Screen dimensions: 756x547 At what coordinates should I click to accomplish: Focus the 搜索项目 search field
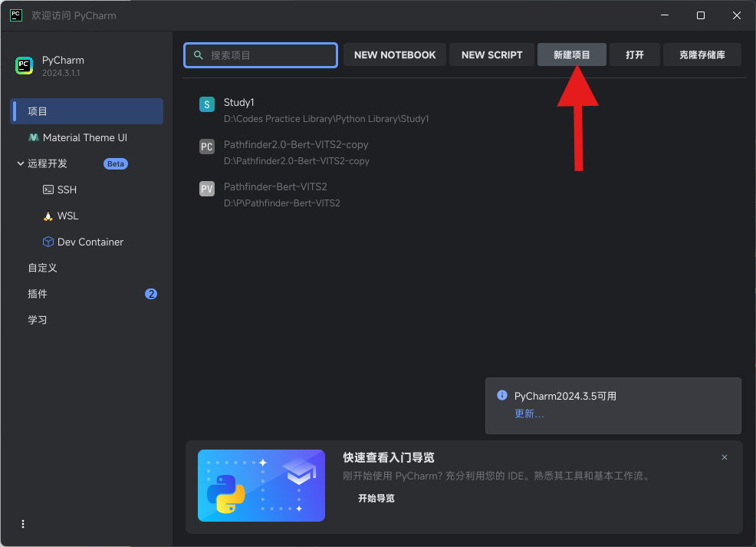tap(261, 55)
